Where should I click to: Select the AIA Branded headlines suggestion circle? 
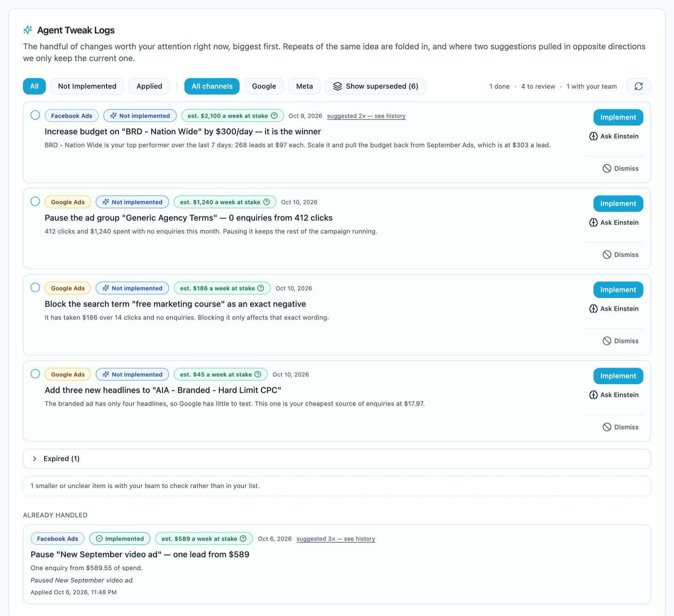tap(35, 374)
